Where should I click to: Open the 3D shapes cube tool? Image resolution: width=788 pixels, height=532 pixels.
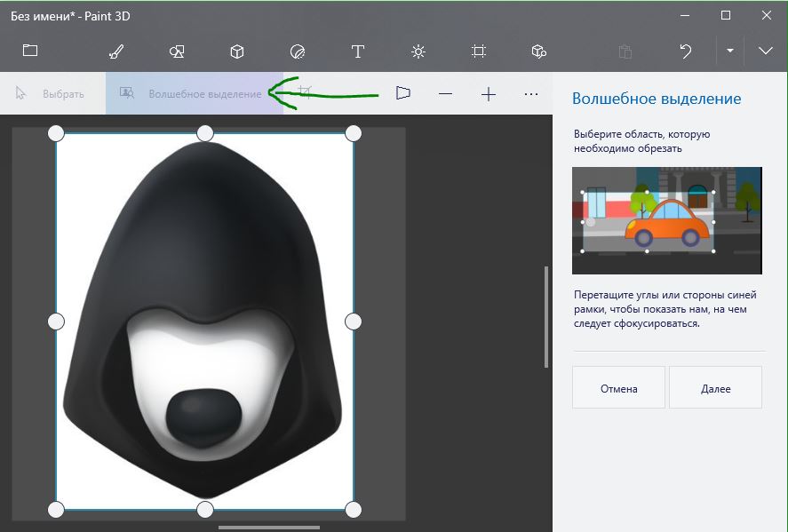pos(237,52)
